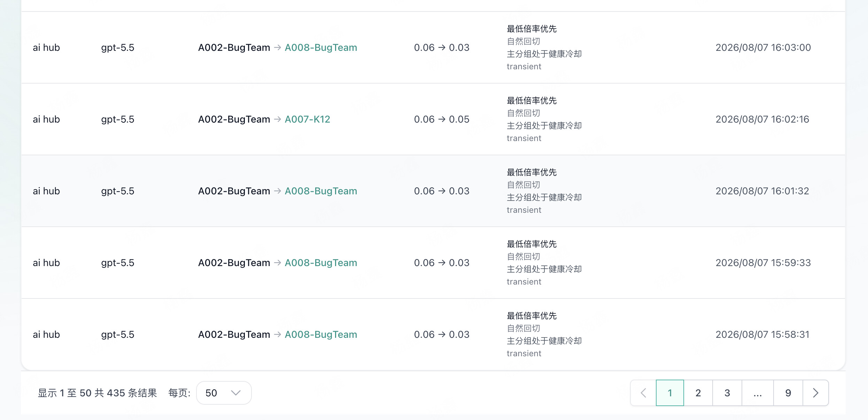Viewport: 868px width, 420px height.
Task: Click A002-BugTeam source in the 16:03:00 row
Action: coord(234,47)
